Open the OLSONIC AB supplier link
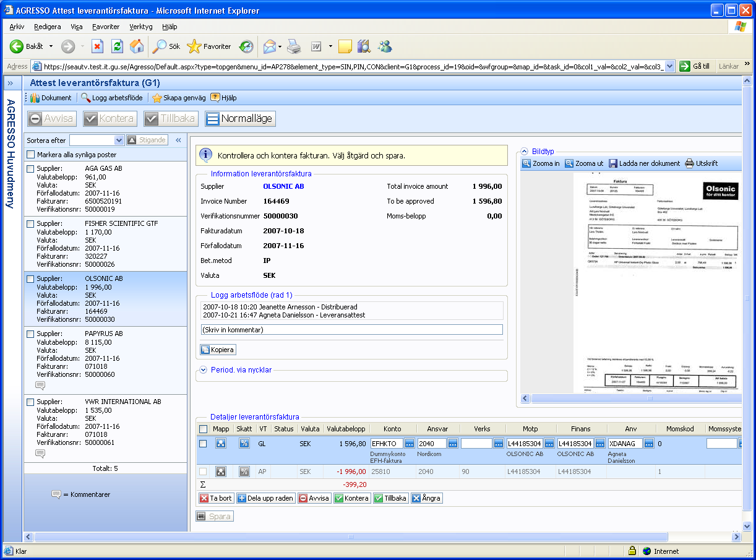 click(283, 186)
